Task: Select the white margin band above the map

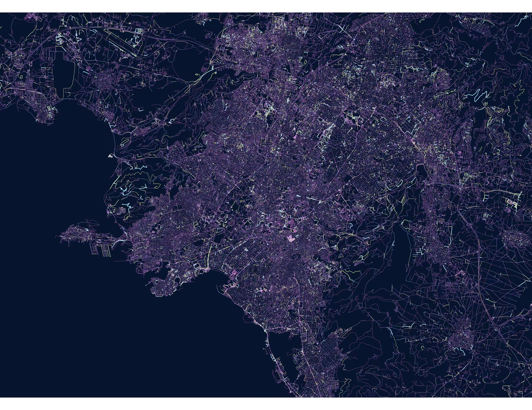Action: [x=266, y=6]
